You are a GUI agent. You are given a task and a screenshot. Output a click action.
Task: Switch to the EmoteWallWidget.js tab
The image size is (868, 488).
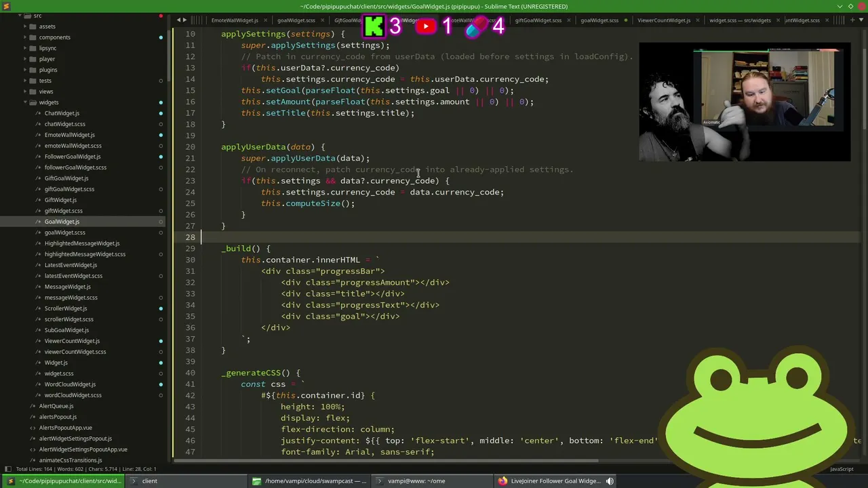235,20
